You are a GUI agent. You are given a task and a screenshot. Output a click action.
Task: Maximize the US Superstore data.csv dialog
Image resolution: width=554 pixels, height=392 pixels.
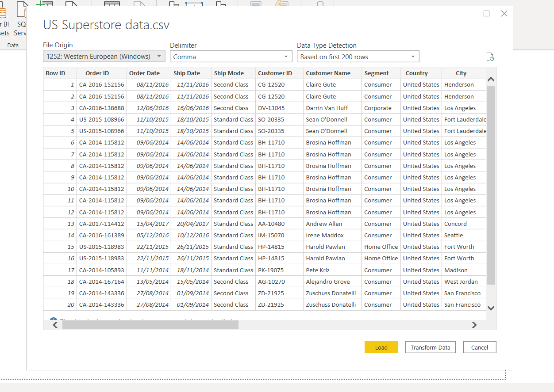point(487,14)
